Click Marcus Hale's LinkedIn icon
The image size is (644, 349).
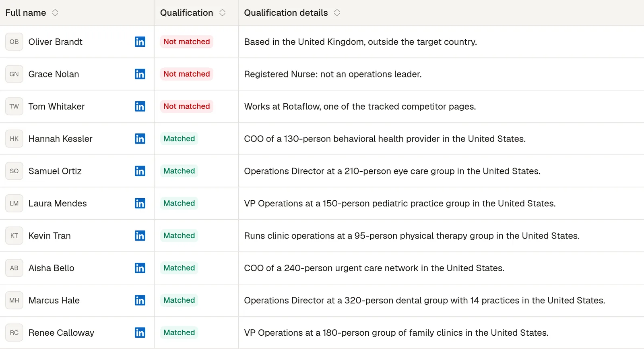coord(140,300)
